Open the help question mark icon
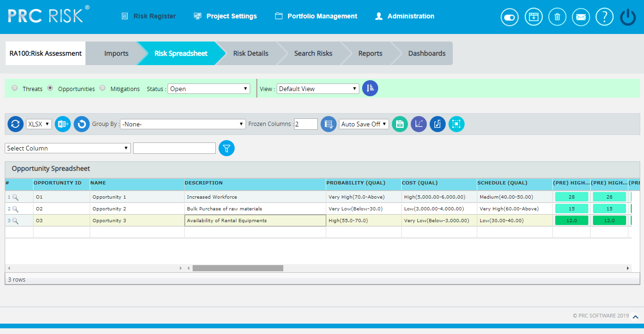The image size is (644, 334). pyautogui.click(x=605, y=17)
